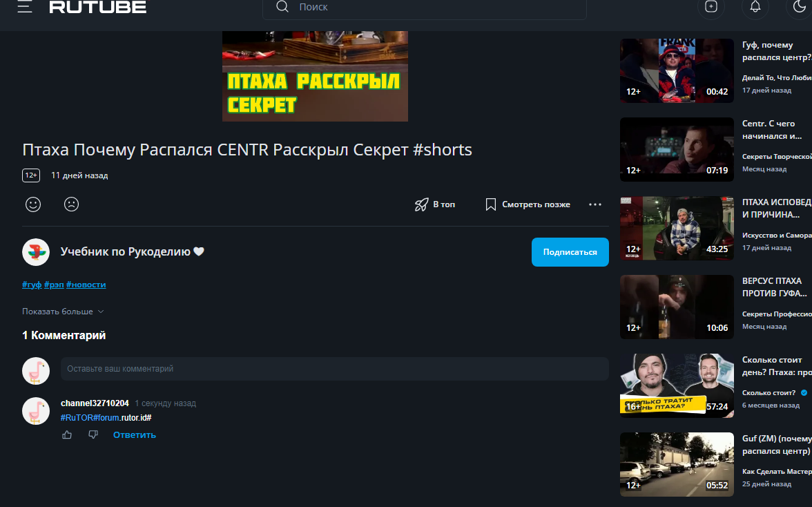Open the notifications bell
This screenshot has height=507, width=812.
(755, 7)
